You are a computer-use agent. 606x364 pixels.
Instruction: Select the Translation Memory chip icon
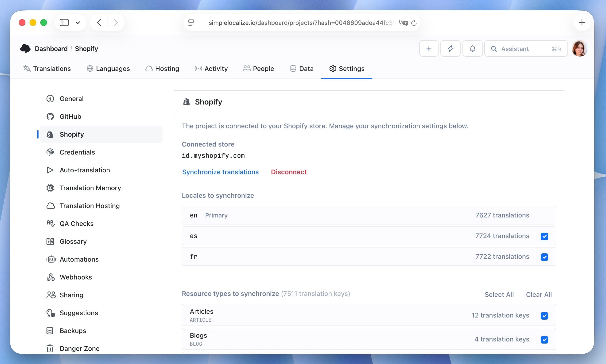(x=50, y=188)
